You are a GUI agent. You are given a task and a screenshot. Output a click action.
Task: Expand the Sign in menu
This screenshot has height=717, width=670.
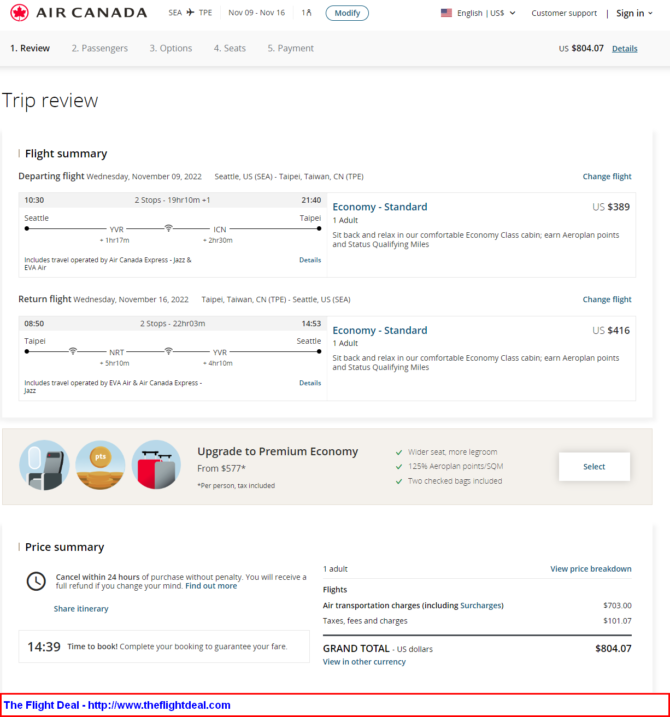tap(634, 13)
